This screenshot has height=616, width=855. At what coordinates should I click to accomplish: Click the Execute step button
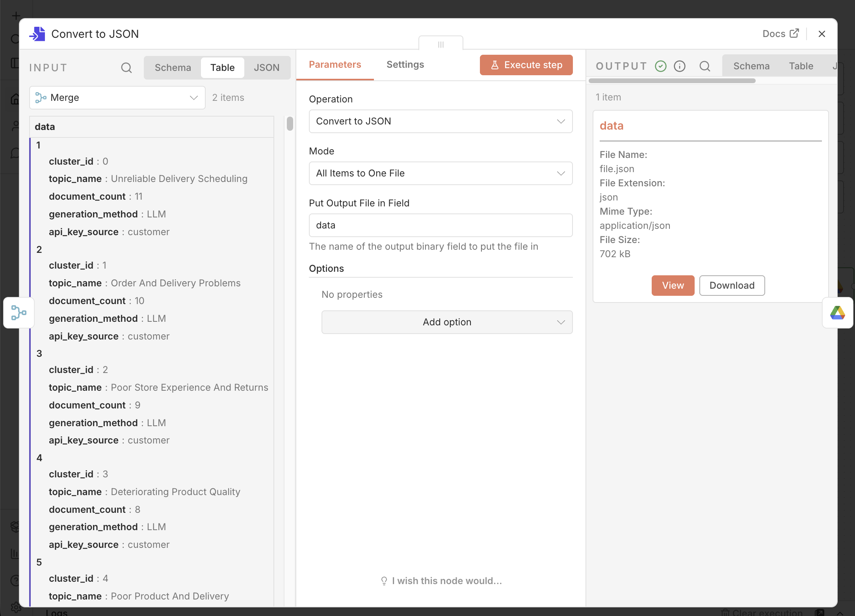[x=526, y=65]
